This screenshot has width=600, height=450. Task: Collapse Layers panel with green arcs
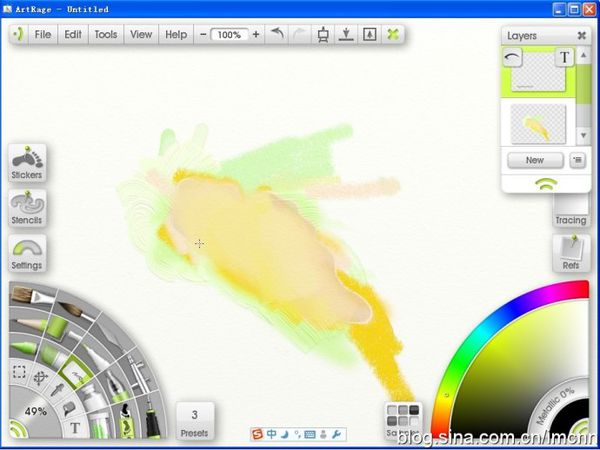[x=546, y=184]
